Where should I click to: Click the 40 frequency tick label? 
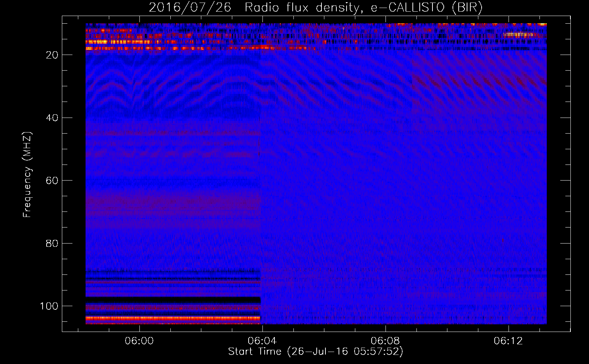click(x=52, y=118)
